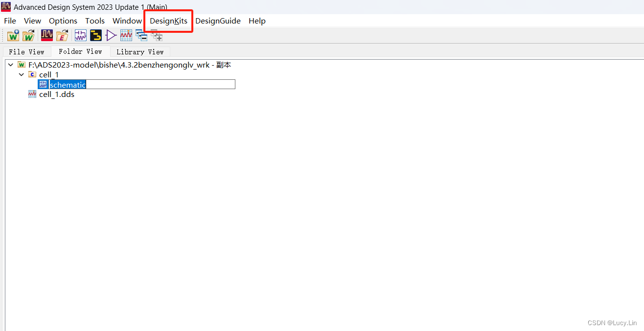Collapse the workspace root folder node

pyautogui.click(x=10, y=65)
